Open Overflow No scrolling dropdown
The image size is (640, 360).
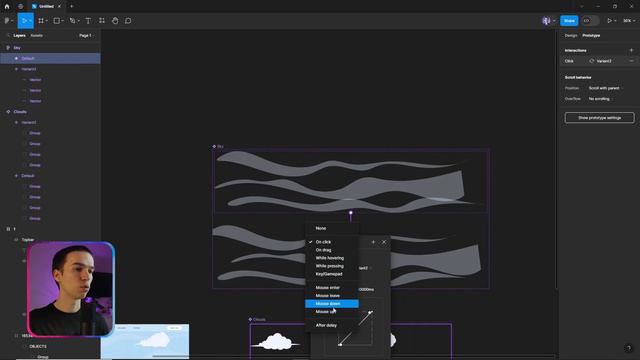[x=601, y=99]
